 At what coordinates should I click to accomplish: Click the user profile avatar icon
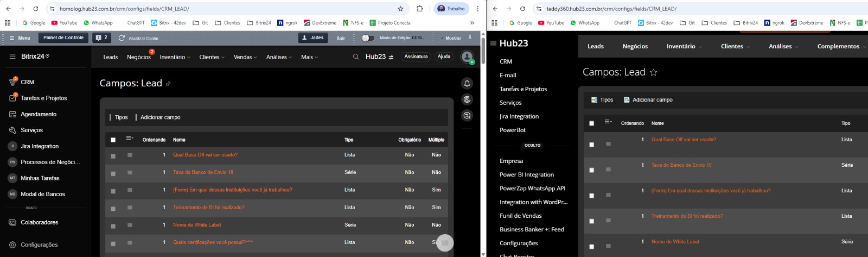(467, 57)
